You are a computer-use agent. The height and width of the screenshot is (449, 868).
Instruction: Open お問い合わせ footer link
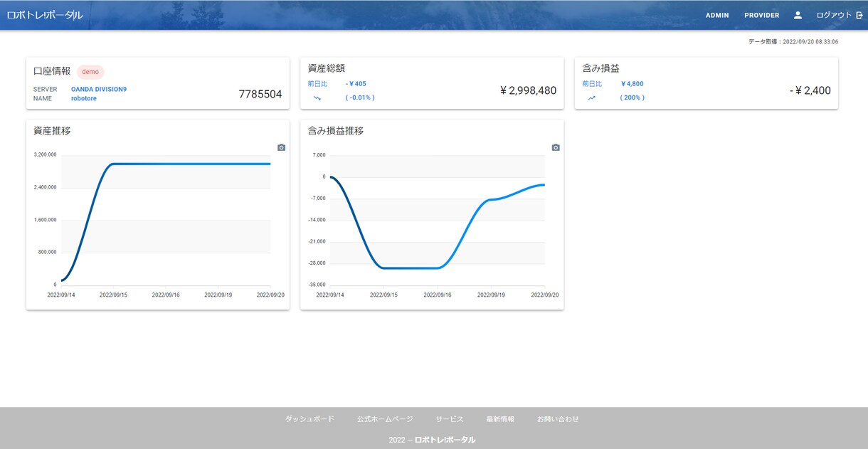(558, 419)
